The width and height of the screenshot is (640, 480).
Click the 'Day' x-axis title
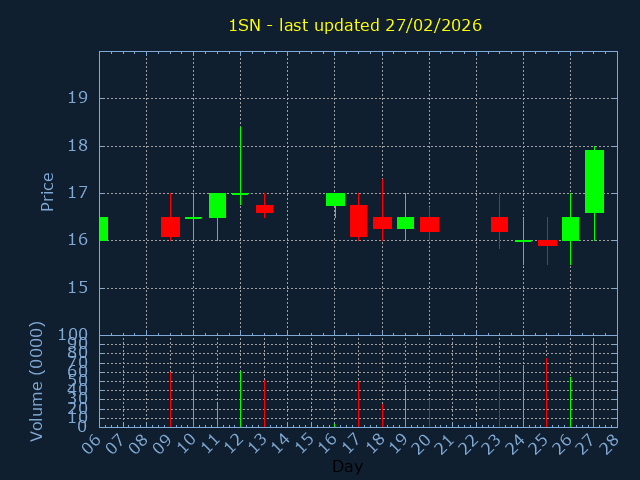click(x=347, y=466)
